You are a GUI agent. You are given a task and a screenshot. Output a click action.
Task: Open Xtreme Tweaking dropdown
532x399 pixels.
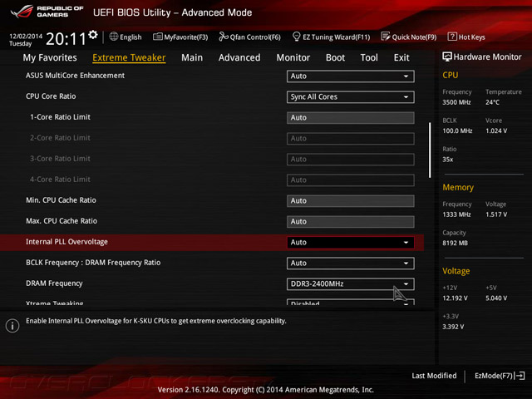(x=351, y=302)
